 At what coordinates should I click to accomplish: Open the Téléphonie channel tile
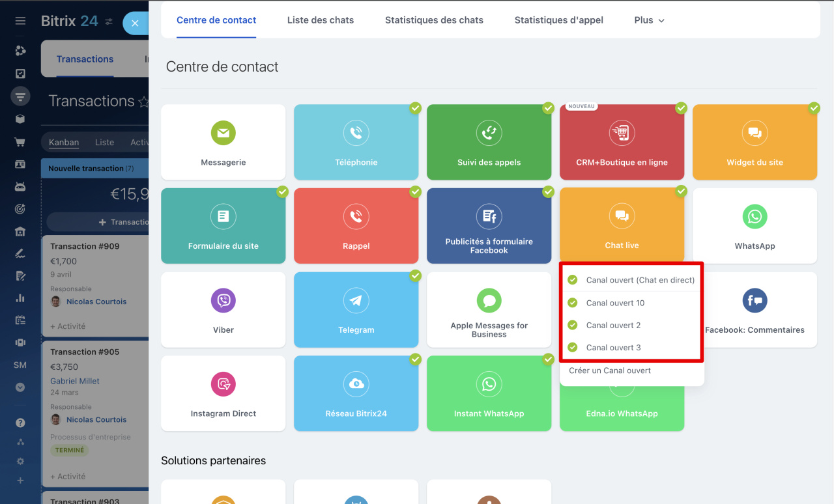(x=356, y=142)
